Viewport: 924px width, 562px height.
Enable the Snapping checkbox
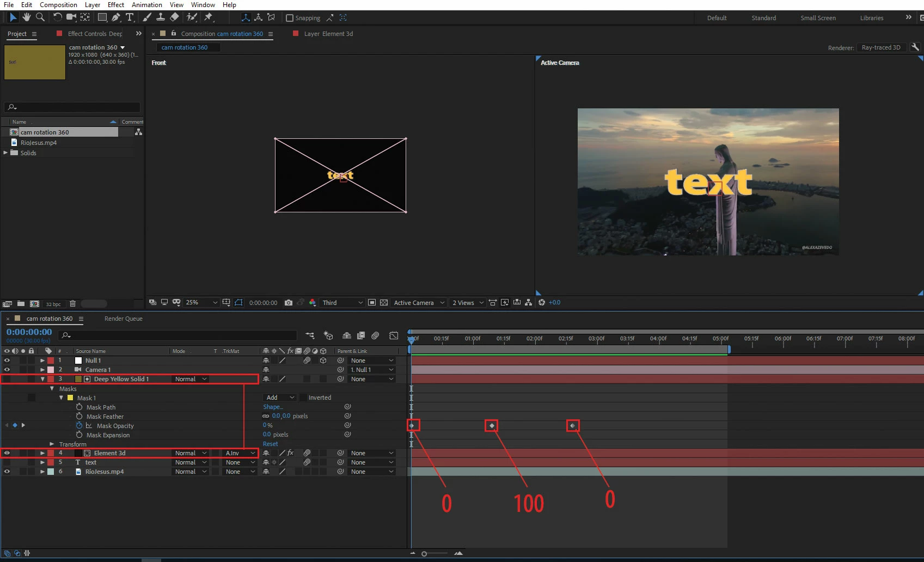pos(290,18)
